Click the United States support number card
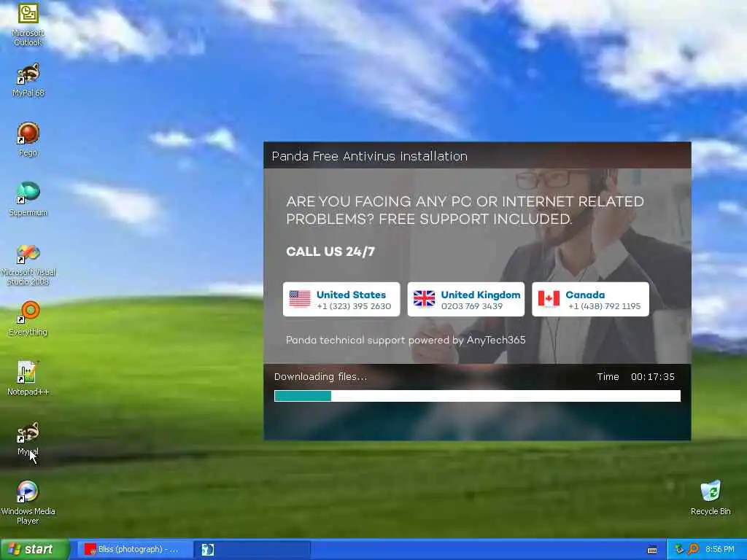The height and width of the screenshot is (560, 747). [341, 300]
